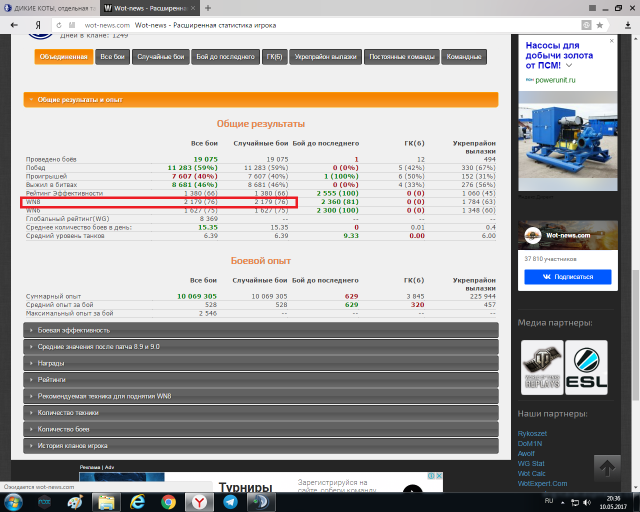
Task: Click the browser address bar
Action: [300, 24]
